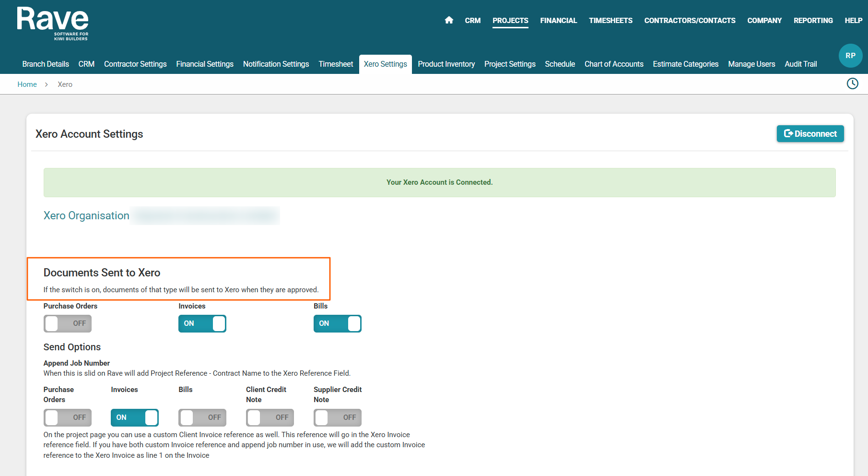Toggle Append Job Number for Bills
The height and width of the screenshot is (476, 868).
202,417
